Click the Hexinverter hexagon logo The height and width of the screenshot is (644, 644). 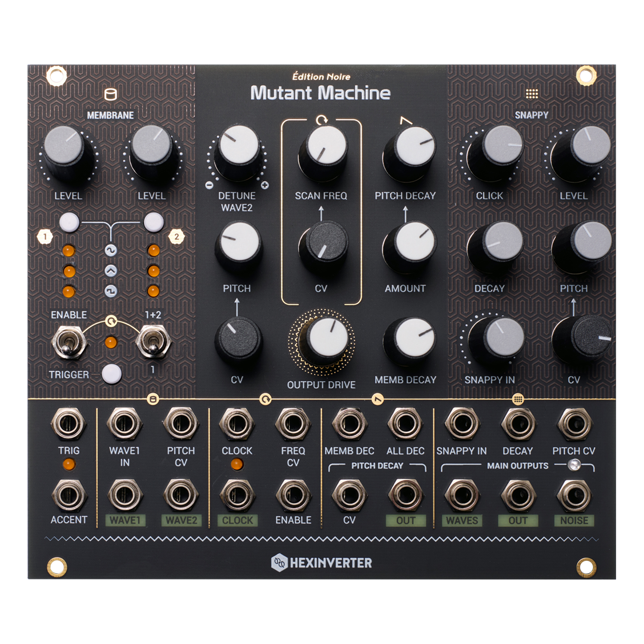pyautogui.click(x=279, y=562)
